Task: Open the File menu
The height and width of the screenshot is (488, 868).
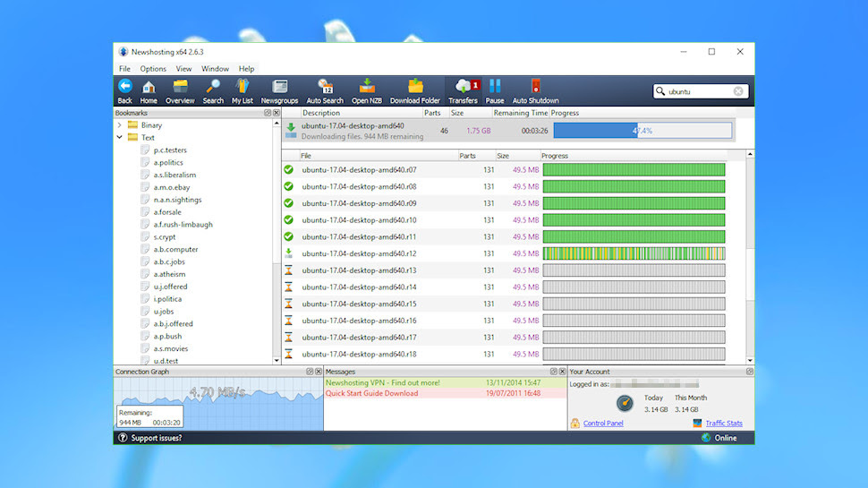Action: tap(124, 69)
